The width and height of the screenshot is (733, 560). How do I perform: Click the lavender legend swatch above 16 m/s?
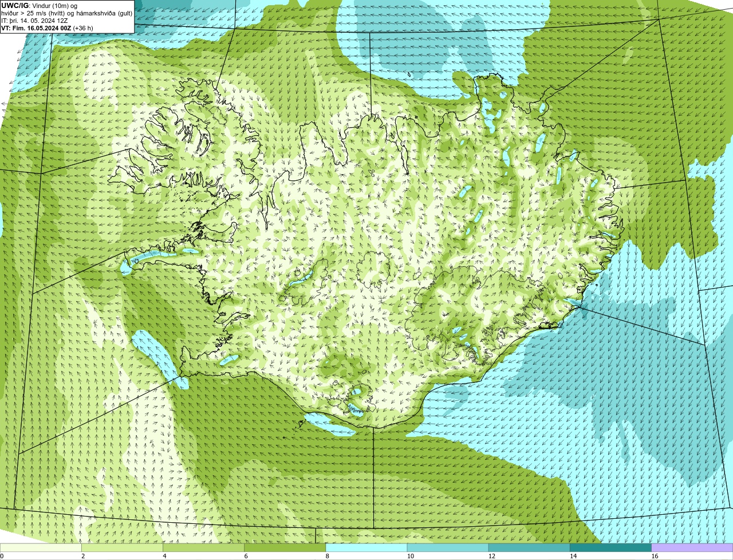pyautogui.click(x=692, y=547)
